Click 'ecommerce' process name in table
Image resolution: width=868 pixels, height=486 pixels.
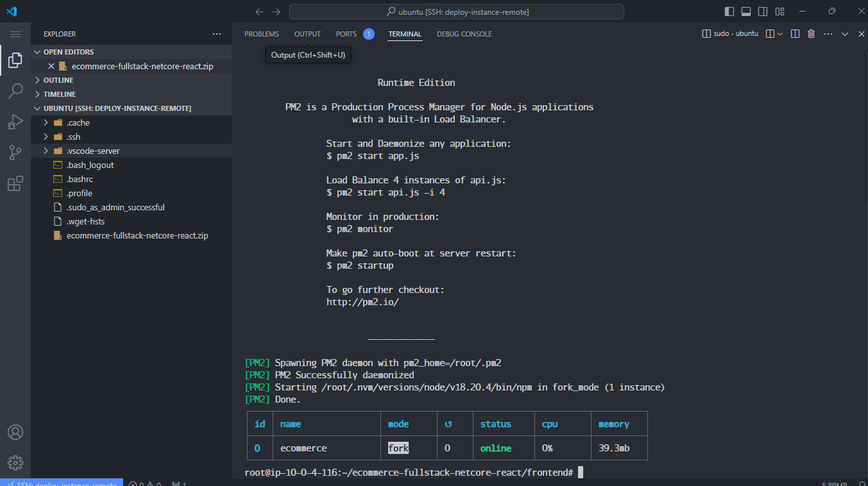click(x=303, y=448)
